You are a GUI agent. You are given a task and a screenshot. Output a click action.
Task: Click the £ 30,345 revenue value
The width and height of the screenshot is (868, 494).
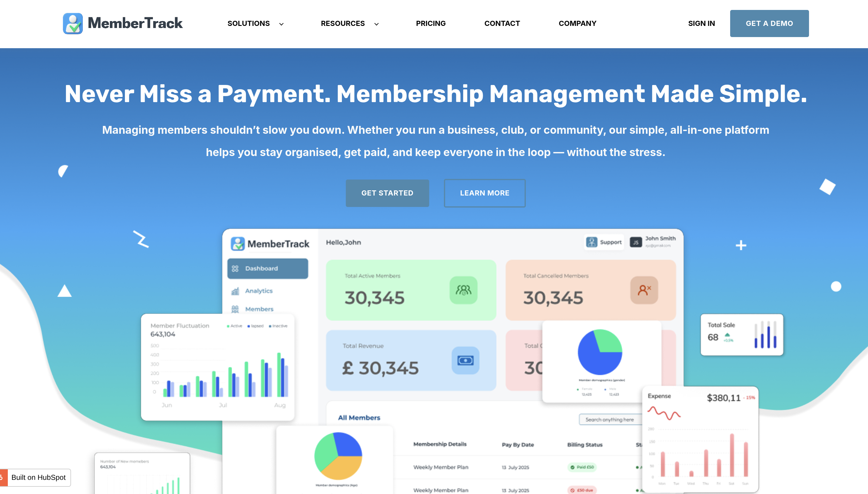pos(380,368)
